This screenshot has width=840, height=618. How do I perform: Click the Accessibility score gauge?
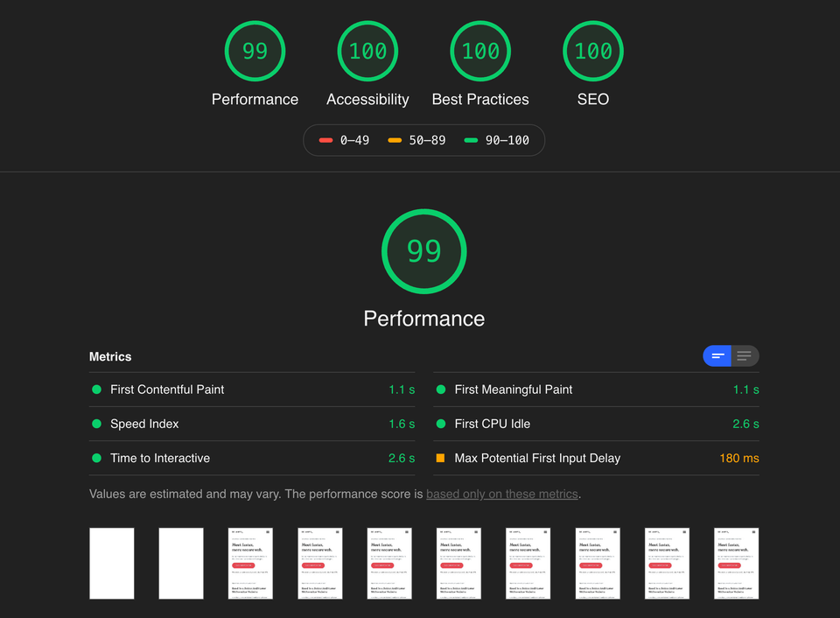pos(367,51)
